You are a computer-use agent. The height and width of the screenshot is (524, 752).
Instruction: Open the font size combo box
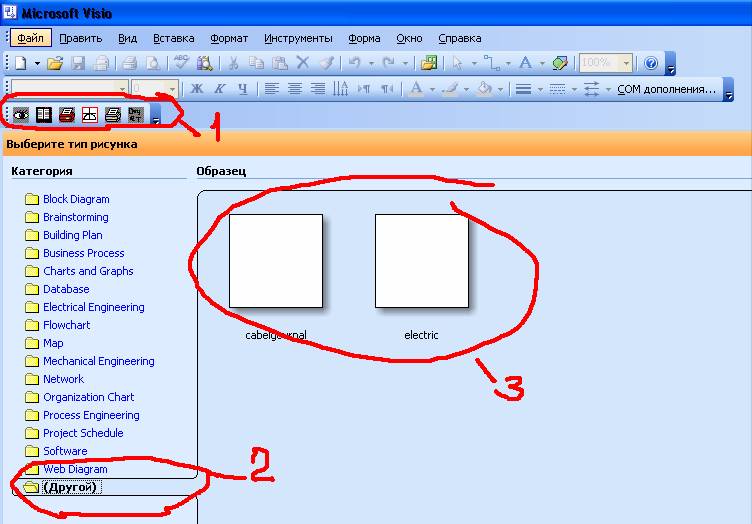click(x=155, y=89)
